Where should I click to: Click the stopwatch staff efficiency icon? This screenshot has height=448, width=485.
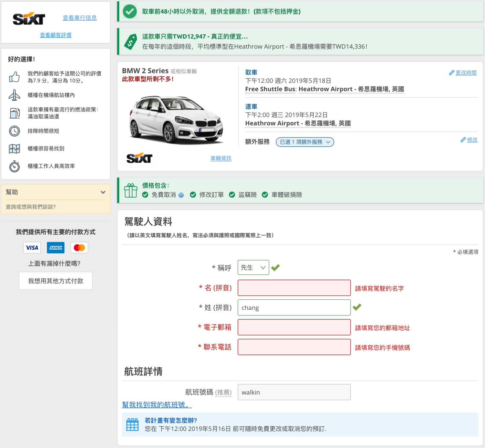coord(15,166)
